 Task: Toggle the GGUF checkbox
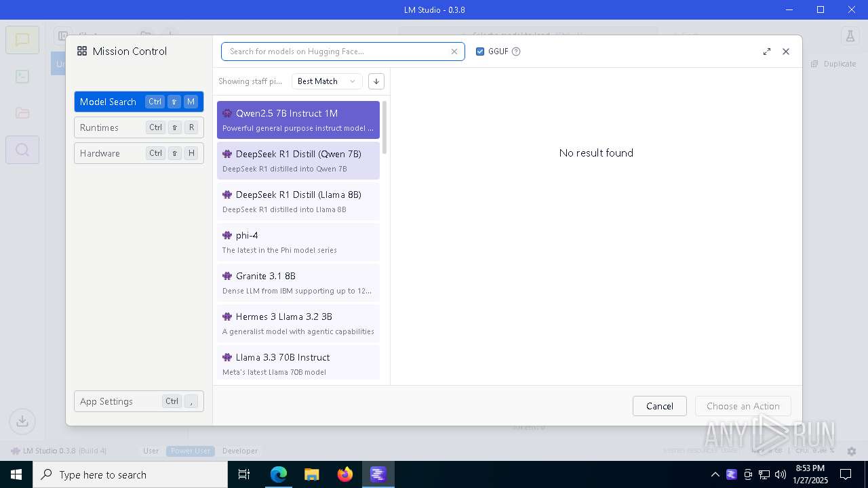pos(480,52)
